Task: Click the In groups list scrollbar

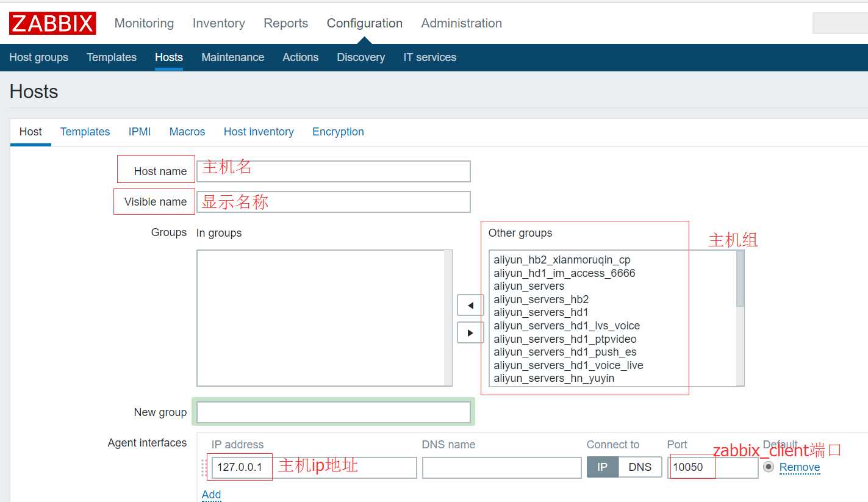Action: coord(448,318)
